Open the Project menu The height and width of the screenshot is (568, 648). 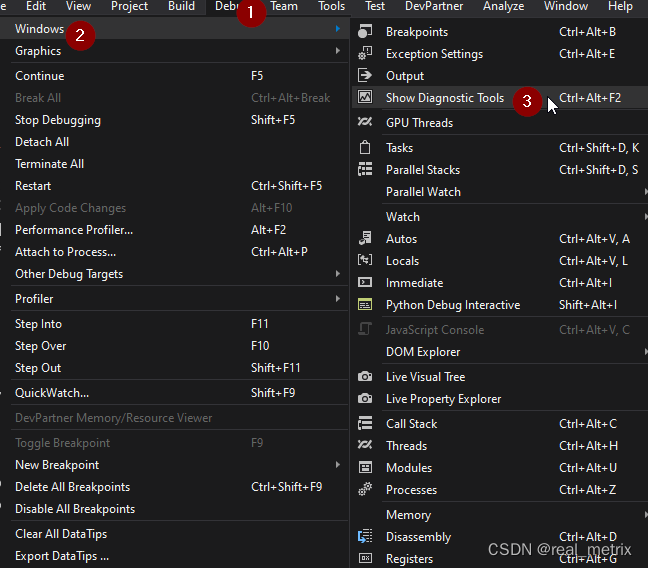[x=129, y=6]
